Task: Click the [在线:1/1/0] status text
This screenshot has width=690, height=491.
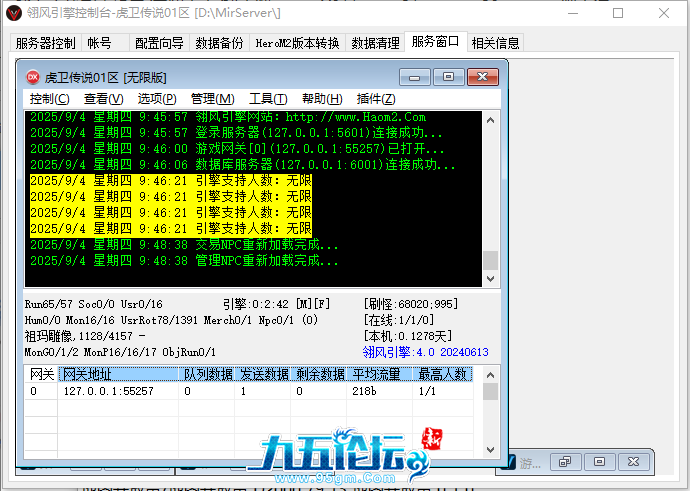Action: [x=399, y=320]
